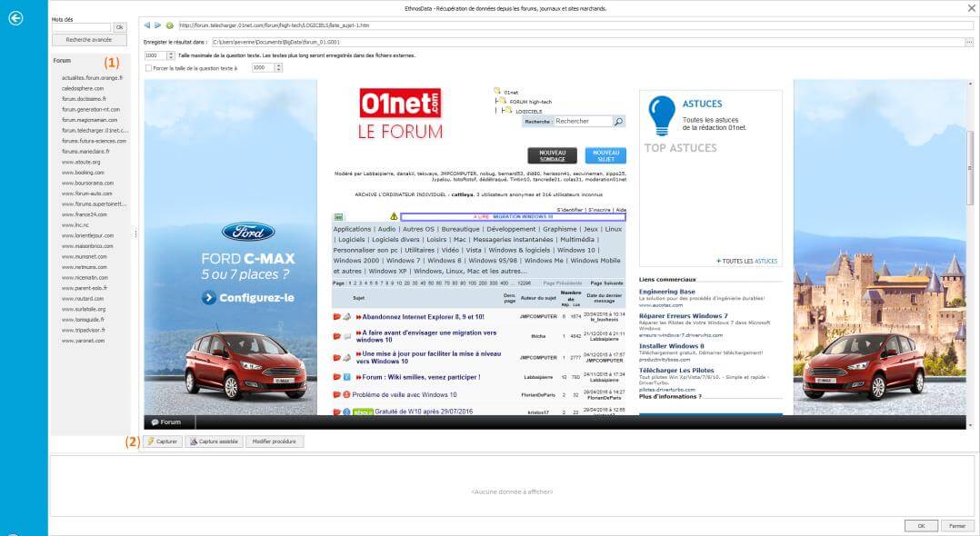This screenshot has width=980, height=536.
Task: Open Réparer Erreurs Windows 7 ad link
Action: pos(683,316)
